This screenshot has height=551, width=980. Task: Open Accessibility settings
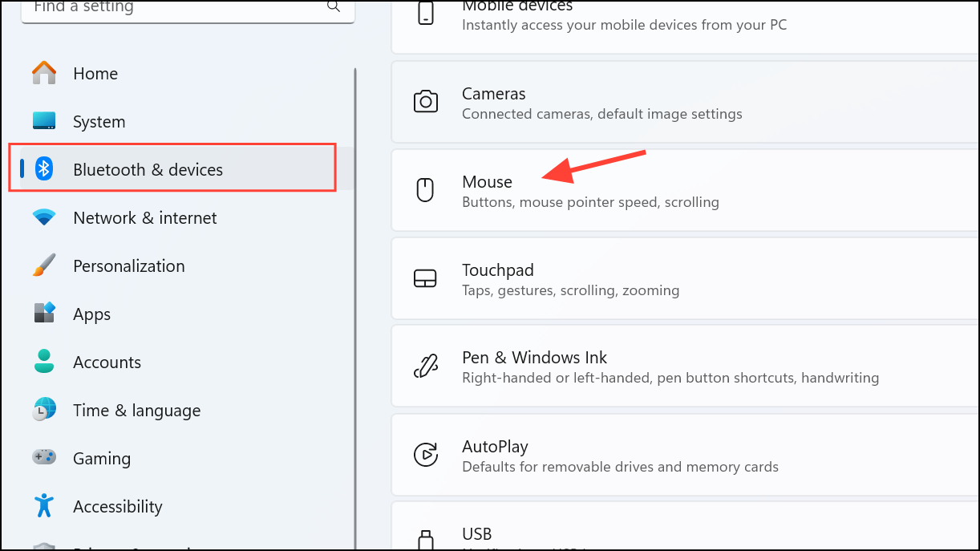117,506
